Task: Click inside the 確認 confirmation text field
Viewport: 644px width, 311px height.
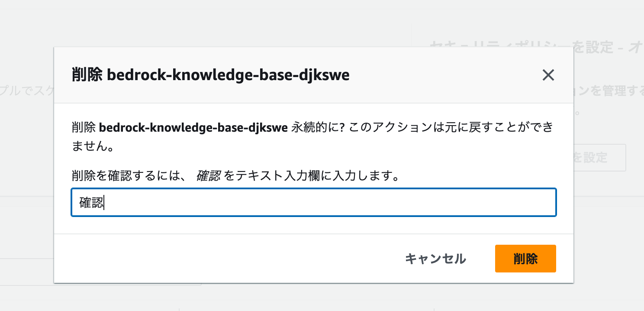Action: [313, 202]
